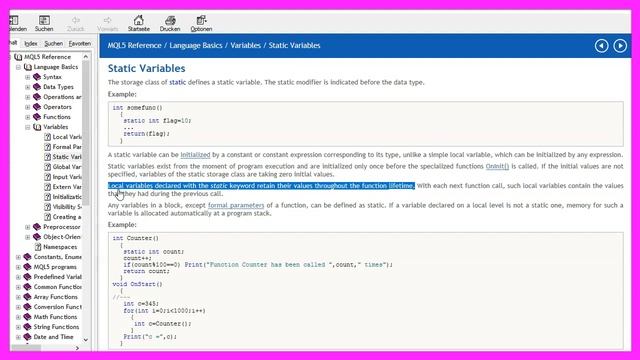Image resolution: width=640 pixels, height=360 pixels.
Task: Click the Preprocessor book icon
Action: [x=37, y=227]
